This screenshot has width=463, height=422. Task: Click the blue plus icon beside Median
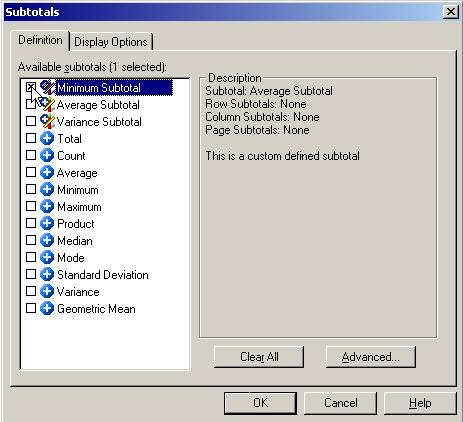pos(47,241)
